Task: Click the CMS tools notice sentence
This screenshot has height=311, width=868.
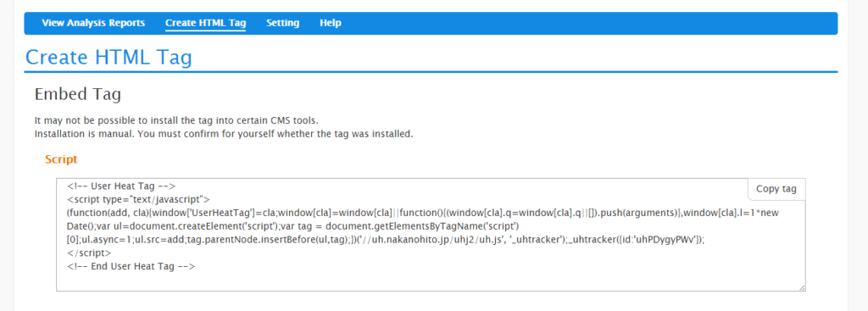Action: point(176,120)
